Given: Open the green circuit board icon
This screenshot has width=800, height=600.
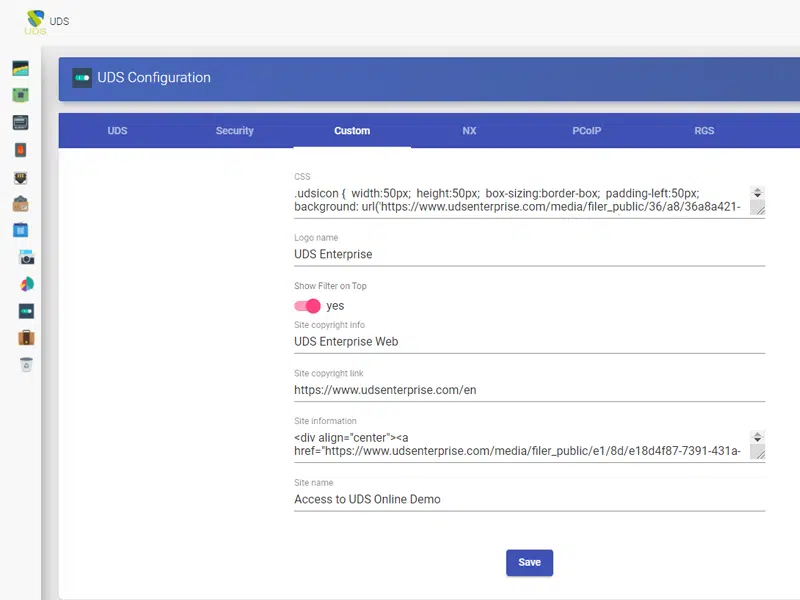Looking at the screenshot, I should click(x=20, y=95).
